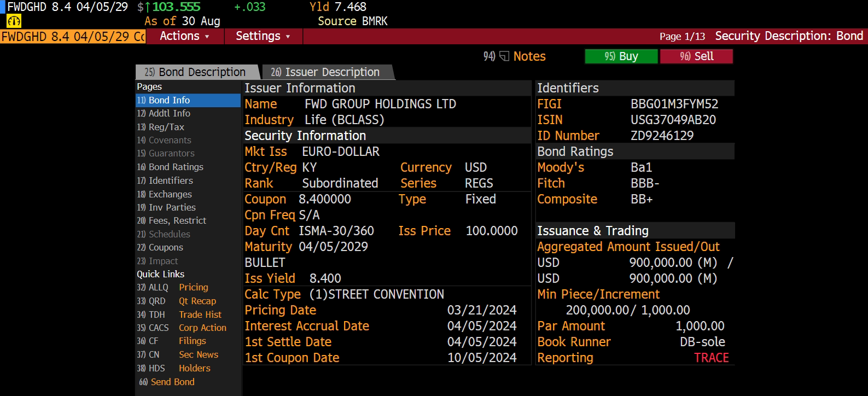Click the Day Cnt value ISMA-30/360

point(336,231)
